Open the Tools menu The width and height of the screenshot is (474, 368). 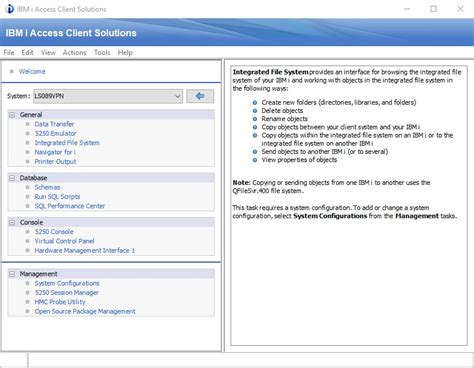(102, 53)
